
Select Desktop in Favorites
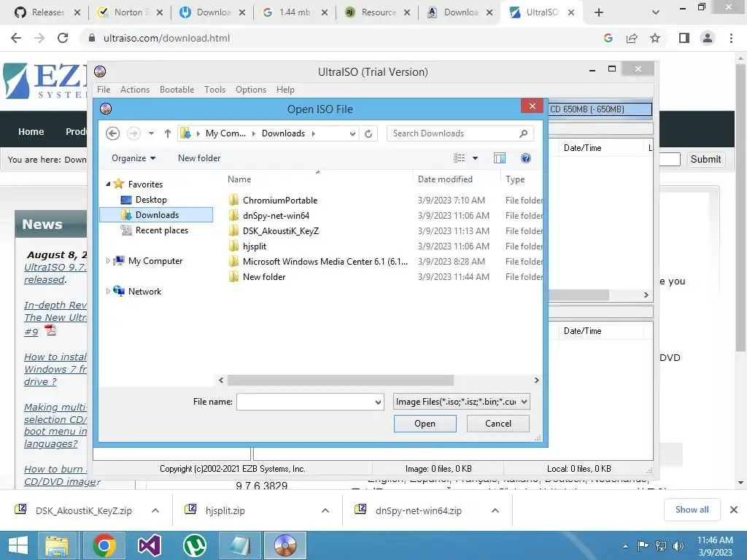point(151,200)
